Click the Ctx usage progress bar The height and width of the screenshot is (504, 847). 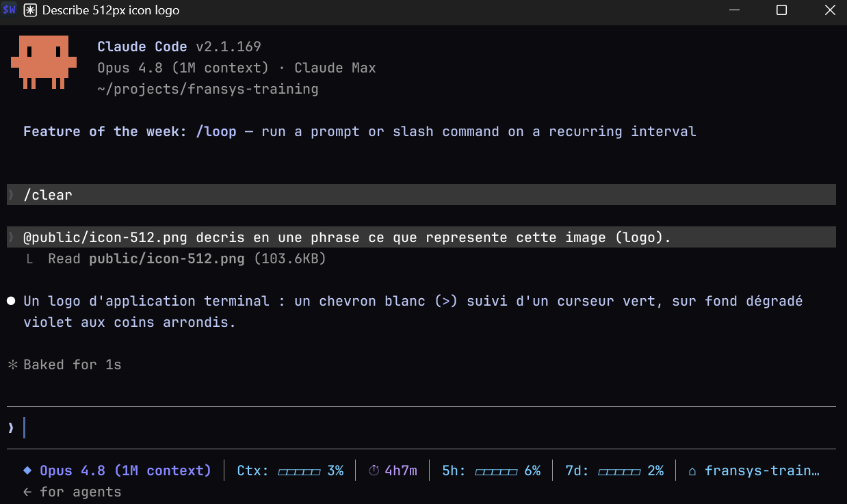pyautogui.click(x=299, y=472)
